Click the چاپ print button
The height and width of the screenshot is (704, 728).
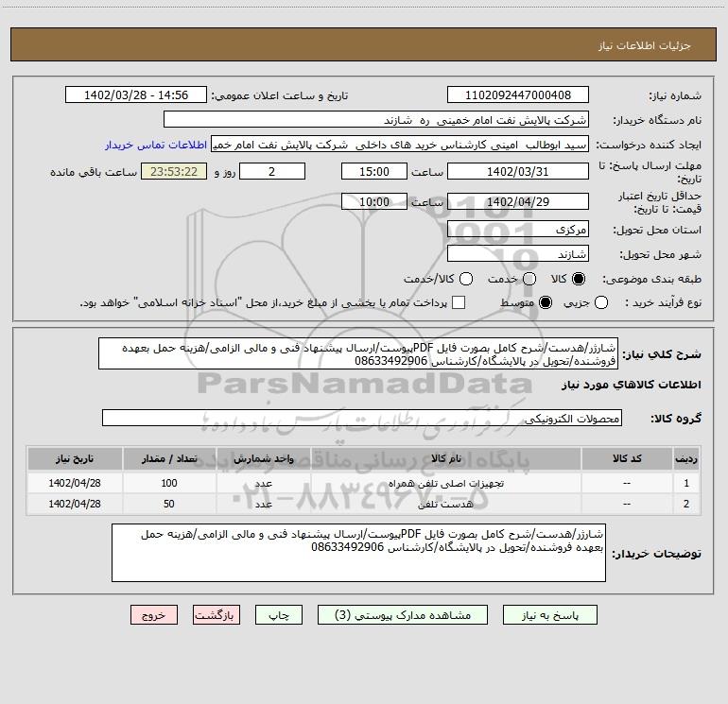(279, 615)
